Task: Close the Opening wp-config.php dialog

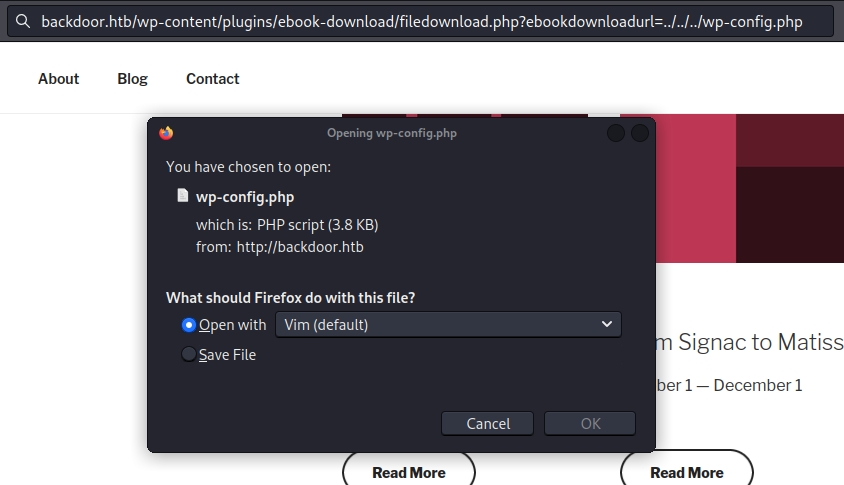Action: [640, 133]
